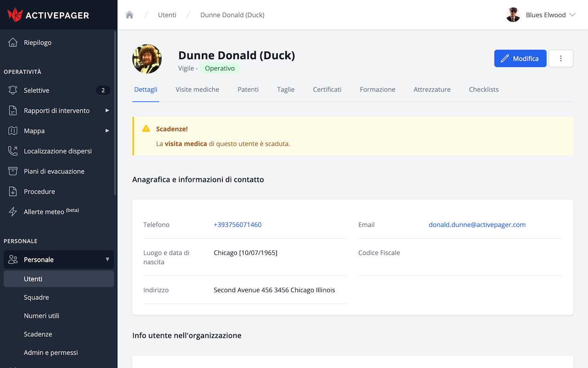This screenshot has height=368, width=588.
Task: Expand the Mappa submenu
Action: (34, 131)
